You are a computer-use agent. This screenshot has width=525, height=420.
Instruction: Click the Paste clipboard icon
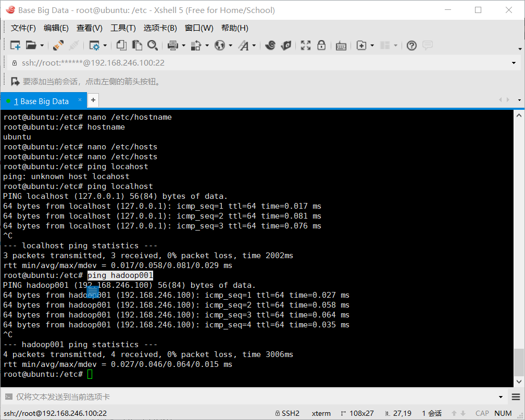pos(137,45)
